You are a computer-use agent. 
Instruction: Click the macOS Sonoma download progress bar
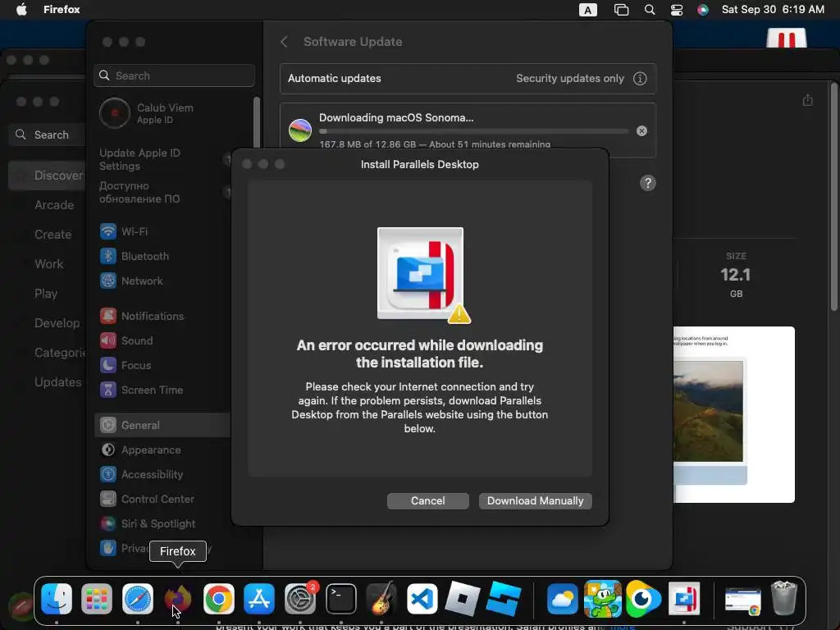pos(473,130)
